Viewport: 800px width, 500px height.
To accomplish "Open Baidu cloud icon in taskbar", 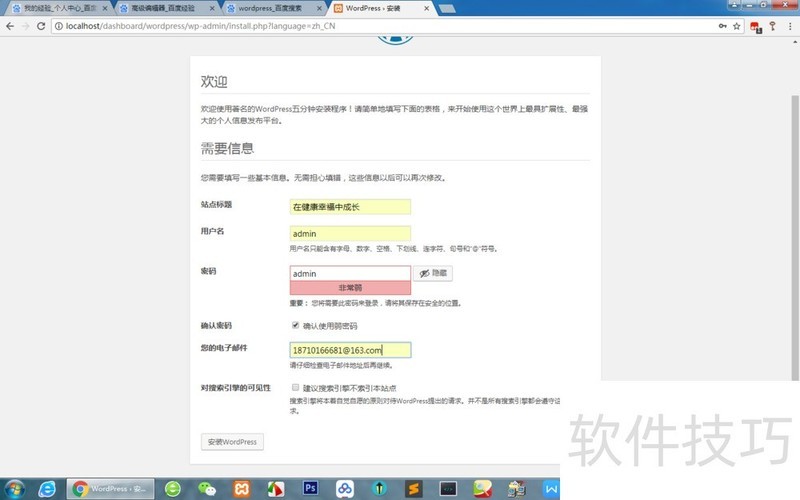I will coord(344,489).
